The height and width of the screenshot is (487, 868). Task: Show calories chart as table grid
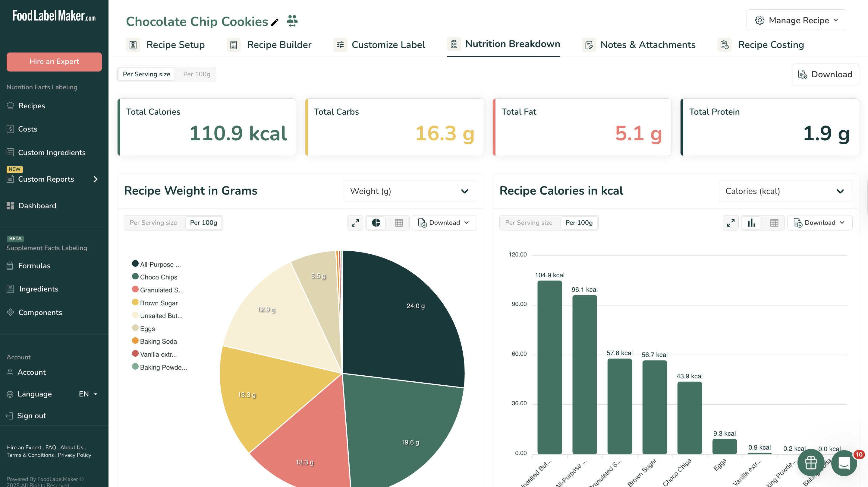774,223
